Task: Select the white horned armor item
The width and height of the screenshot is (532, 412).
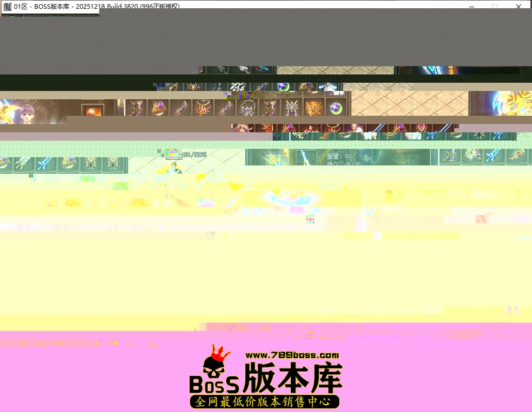Action: (291, 108)
